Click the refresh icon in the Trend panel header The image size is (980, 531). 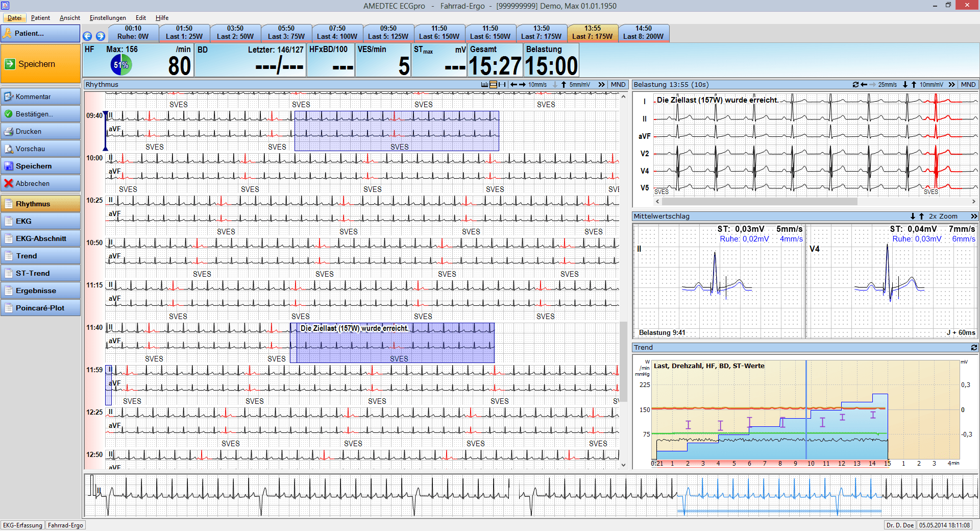coord(974,347)
